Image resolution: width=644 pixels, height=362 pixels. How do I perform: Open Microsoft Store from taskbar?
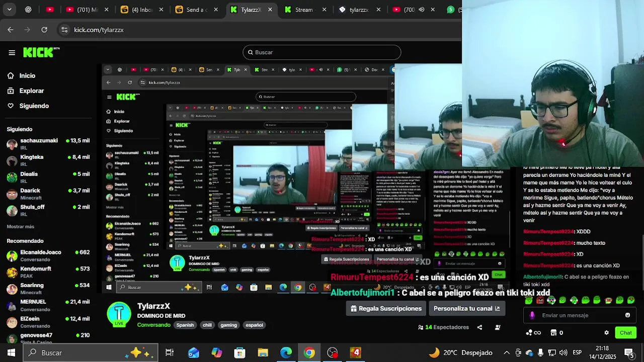pyautogui.click(x=240, y=352)
